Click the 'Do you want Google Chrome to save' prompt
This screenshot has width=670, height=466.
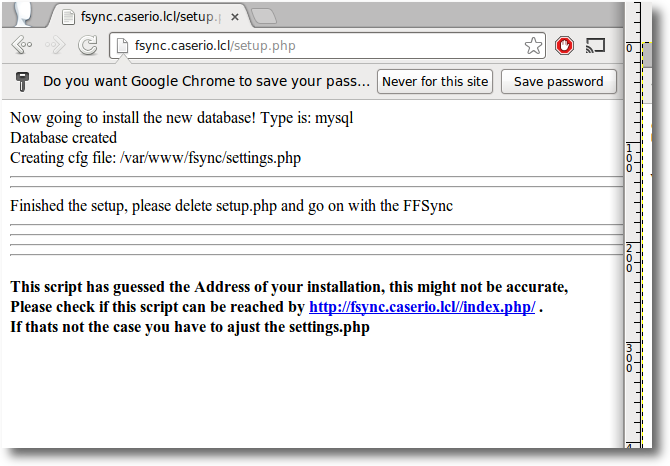206,81
